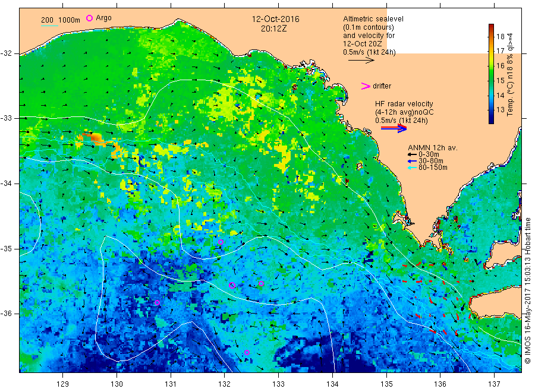Click the '-33' latitude axis label
The width and height of the screenshot is (535, 392).
point(7,118)
